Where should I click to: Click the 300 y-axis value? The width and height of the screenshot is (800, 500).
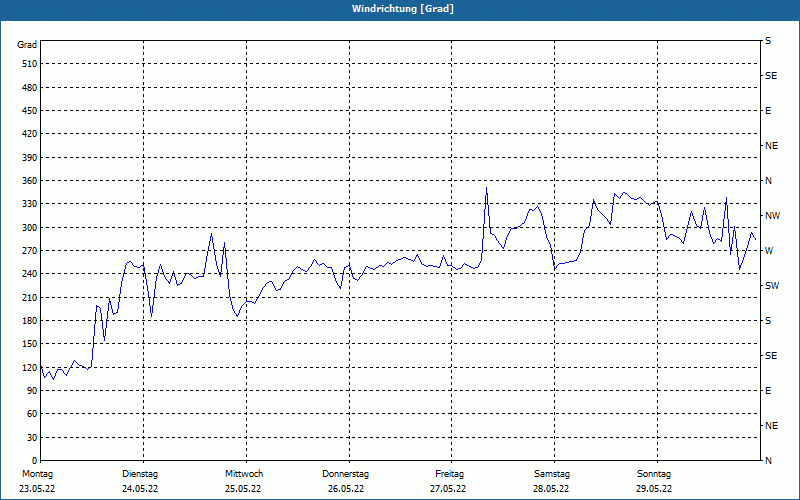(30, 227)
